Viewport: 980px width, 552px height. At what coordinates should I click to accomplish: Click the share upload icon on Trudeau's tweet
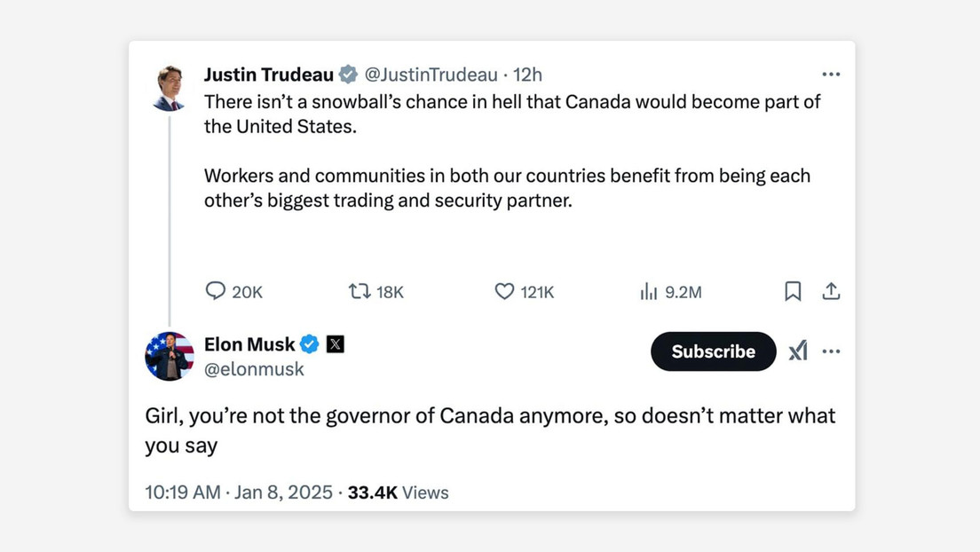click(x=832, y=291)
